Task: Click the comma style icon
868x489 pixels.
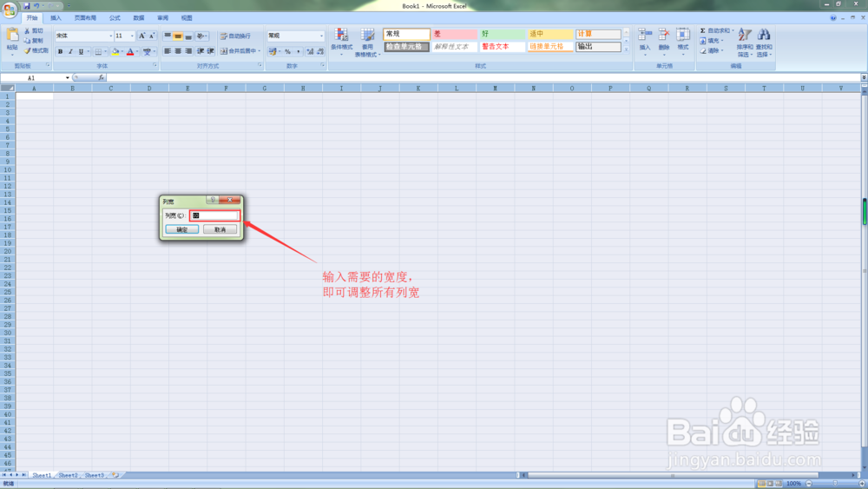Action: tap(298, 51)
